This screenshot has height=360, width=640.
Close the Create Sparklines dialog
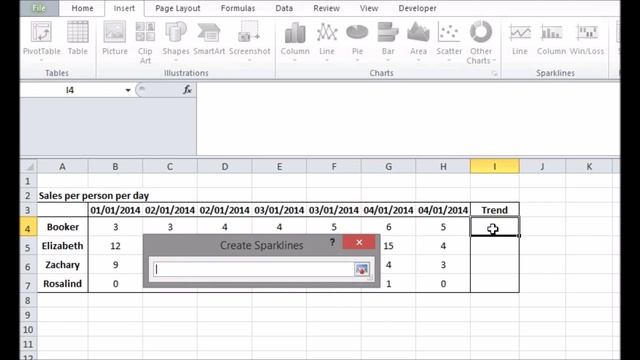(x=359, y=242)
